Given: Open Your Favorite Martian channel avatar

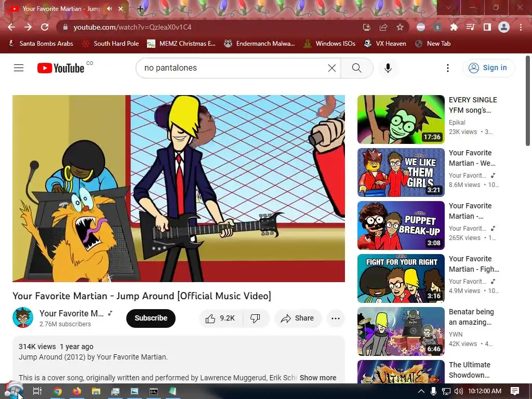Looking at the screenshot, I should point(23,317).
